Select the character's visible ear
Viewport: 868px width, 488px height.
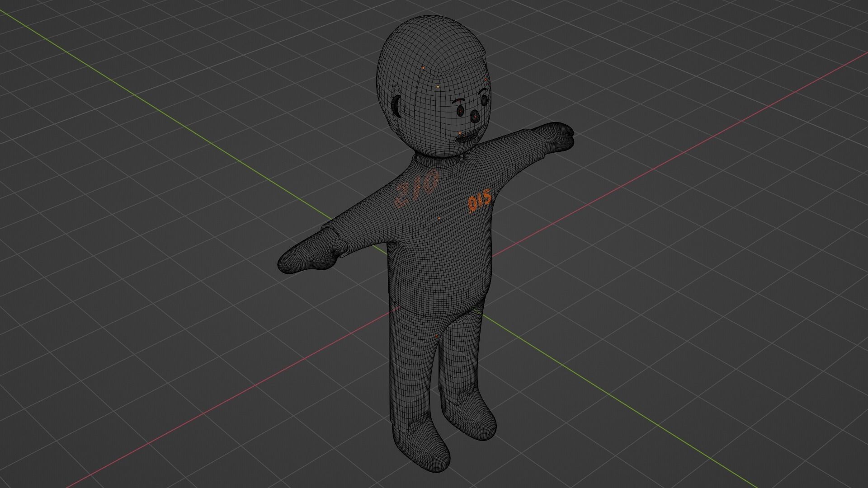click(x=396, y=107)
